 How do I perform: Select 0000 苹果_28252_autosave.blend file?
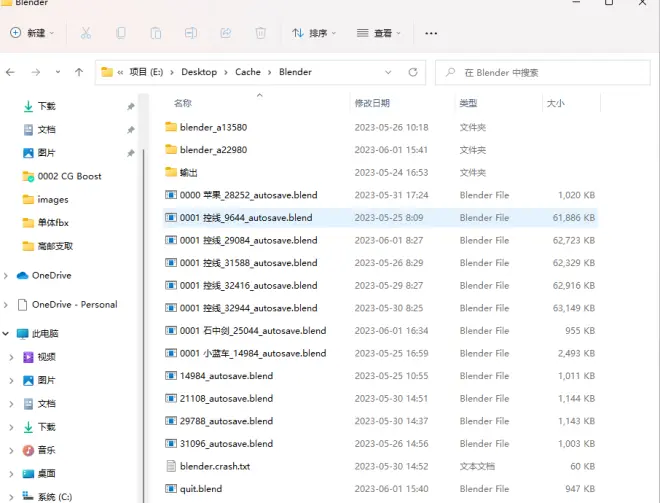pos(381,195)
